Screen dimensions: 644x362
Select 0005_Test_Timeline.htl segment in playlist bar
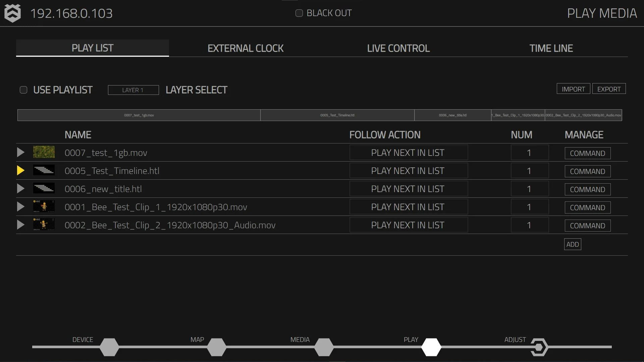337,115
